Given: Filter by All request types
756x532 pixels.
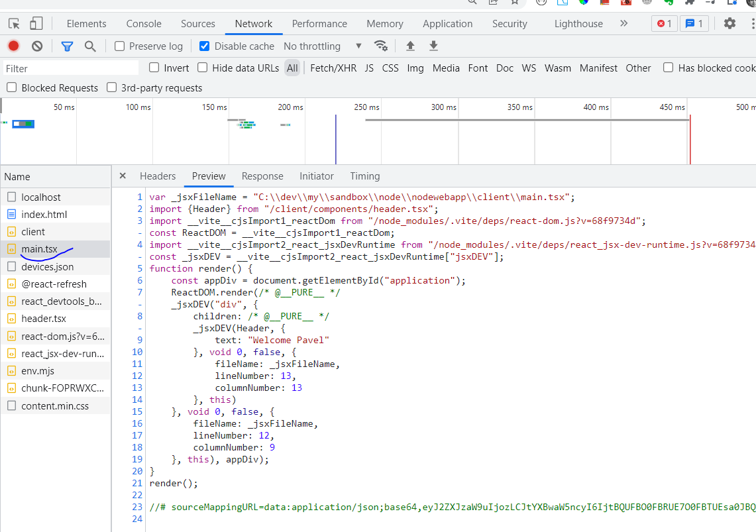Looking at the screenshot, I should click(x=292, y=68).
